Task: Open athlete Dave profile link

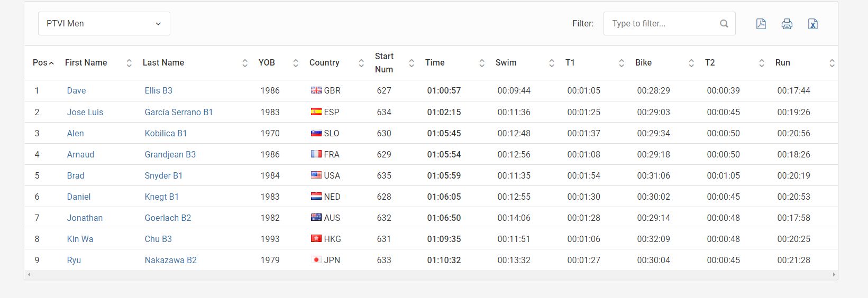Action: (76, 91)
